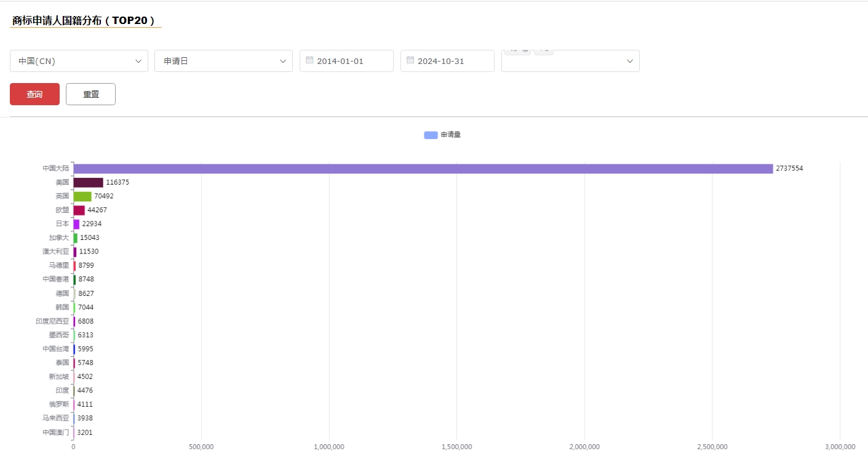Click the crimson 欧盟 bar
Image resolution: width=868 pixels, height=459 pixels.
tap(79, 210)
